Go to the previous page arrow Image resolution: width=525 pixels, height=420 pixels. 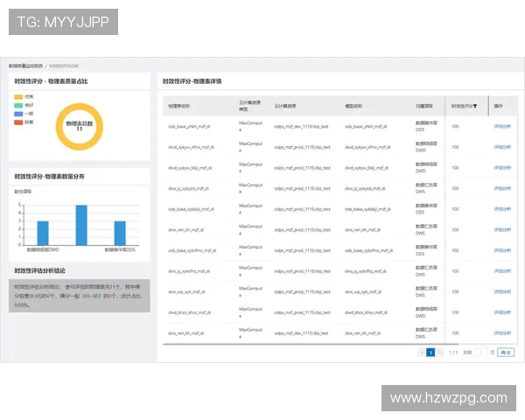[420, 353]
